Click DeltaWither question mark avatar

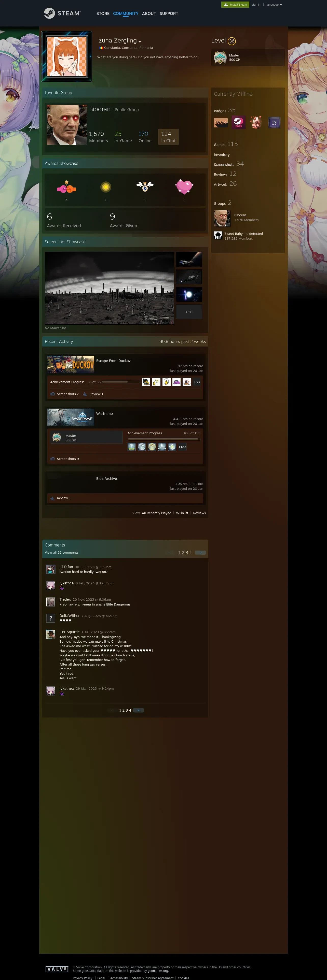tap(51, 618)
